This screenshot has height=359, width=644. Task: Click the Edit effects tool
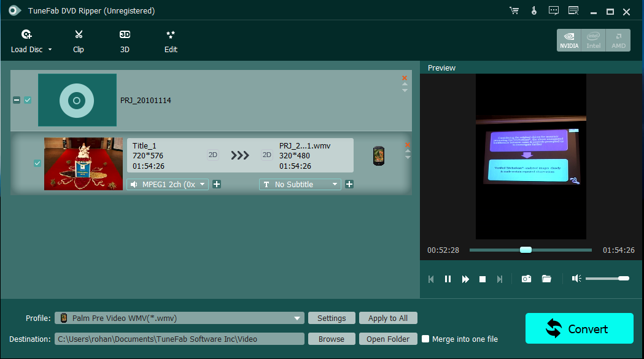click(171, 41)
